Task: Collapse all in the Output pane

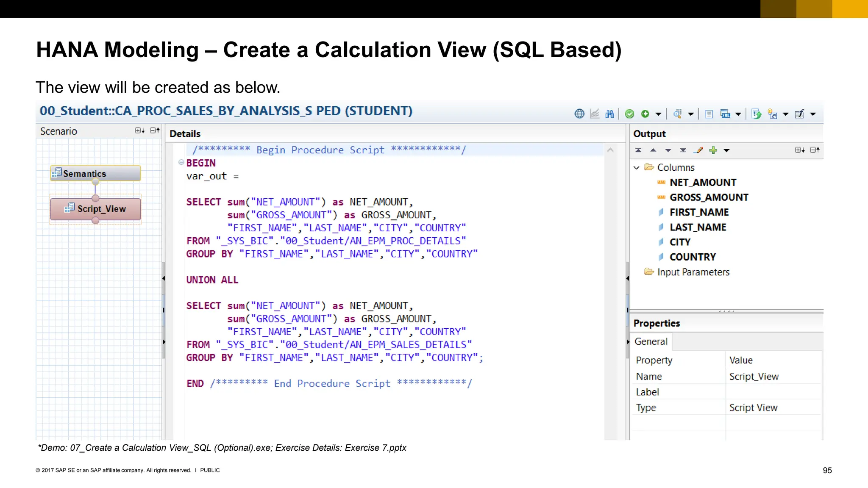Action: coord(815,150)
